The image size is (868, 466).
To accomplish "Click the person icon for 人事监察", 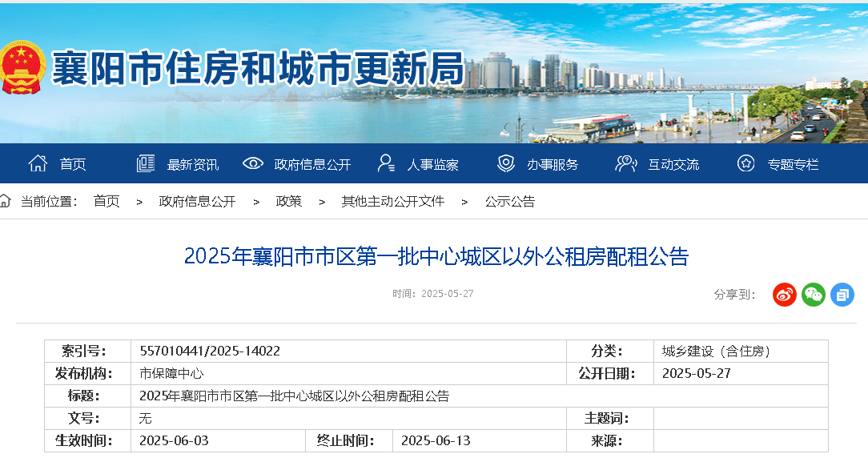I will pyautogui.click(x=386, y=164).
